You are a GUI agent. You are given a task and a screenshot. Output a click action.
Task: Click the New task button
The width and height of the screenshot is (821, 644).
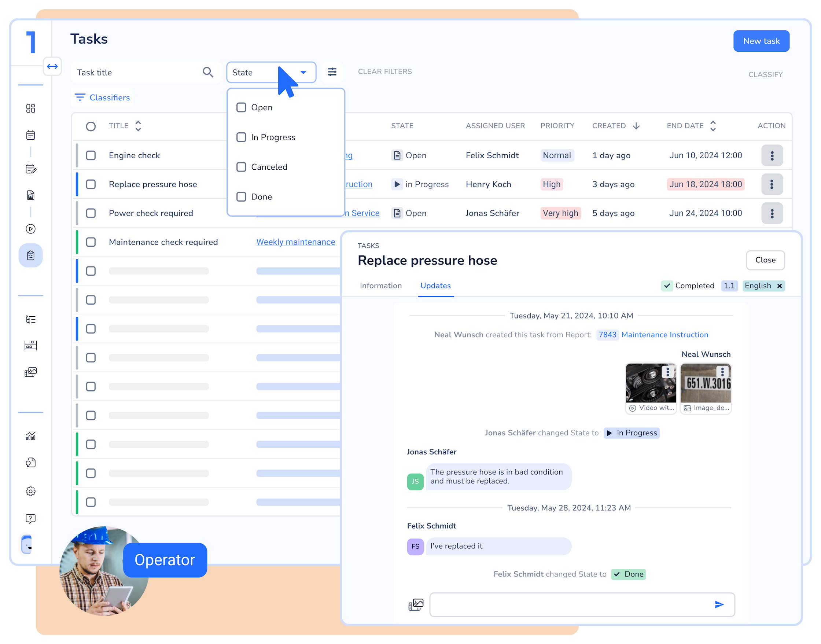tap(761, 41)
